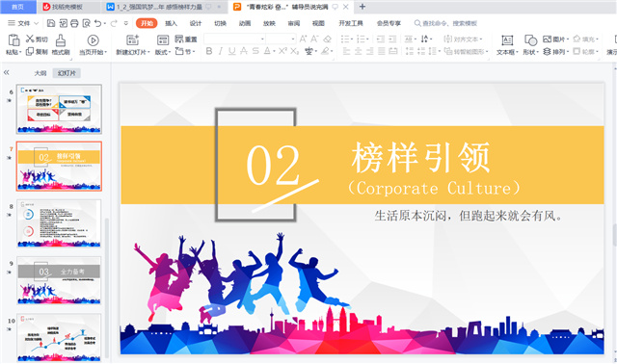Select slide 9 thumbnail titled 03
This screenshot has width=617, height=364.
pyautogui.click(x=59, y=280)
